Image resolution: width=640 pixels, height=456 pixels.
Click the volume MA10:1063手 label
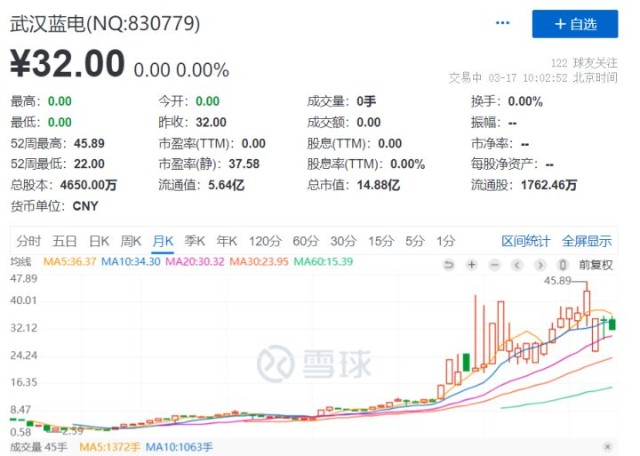(x=179, y=447)
